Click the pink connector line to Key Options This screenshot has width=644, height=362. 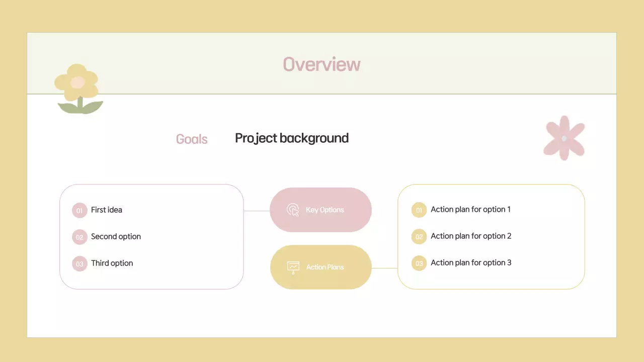point(258,210)
